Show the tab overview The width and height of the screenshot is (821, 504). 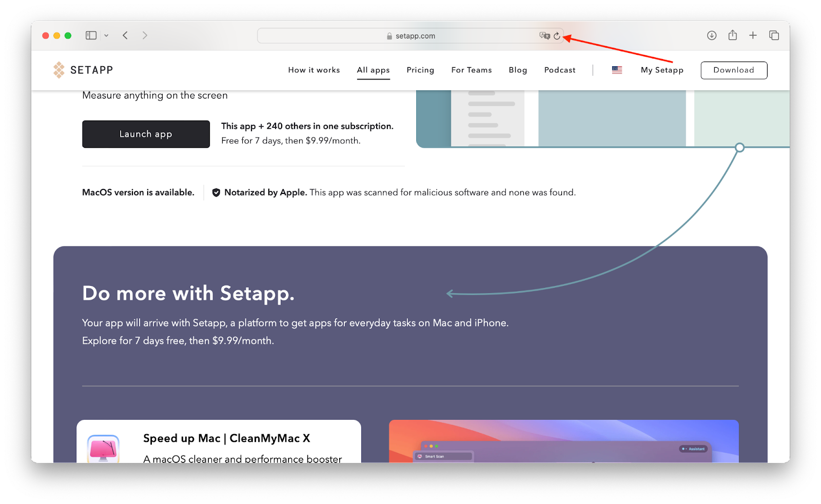[773, 35]
